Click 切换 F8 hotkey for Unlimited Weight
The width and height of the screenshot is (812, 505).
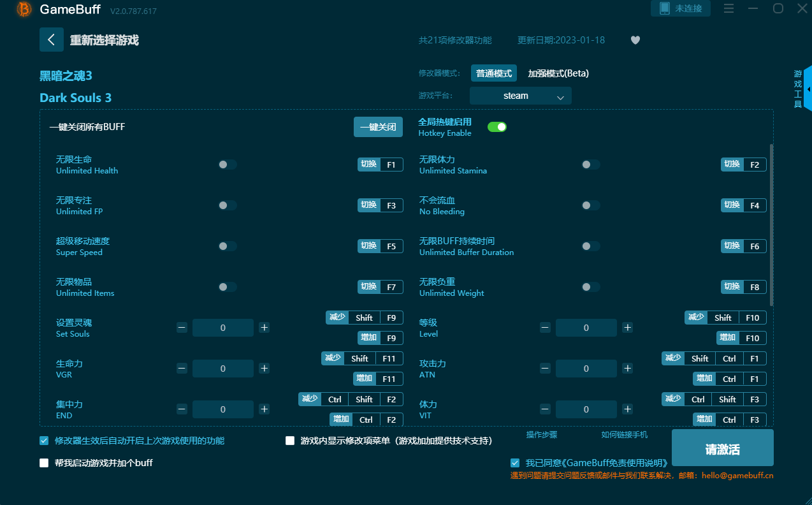[744, 287]
